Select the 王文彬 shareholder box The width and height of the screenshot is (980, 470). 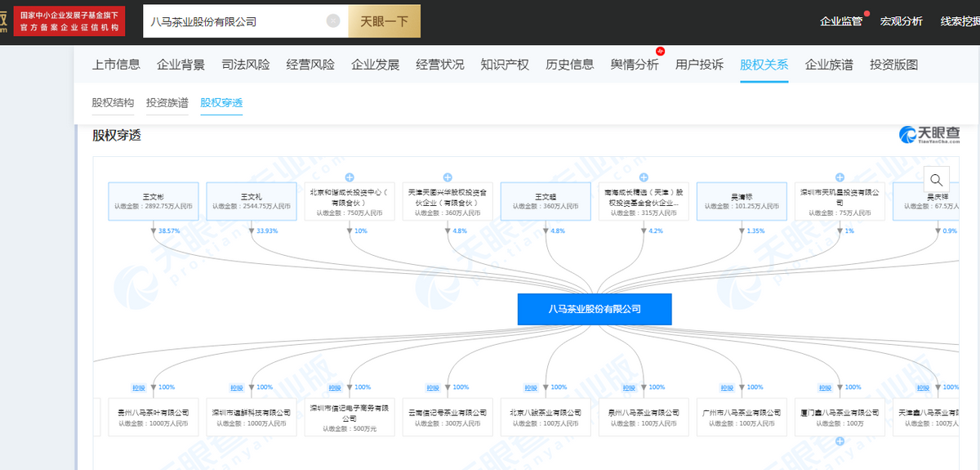154,201
